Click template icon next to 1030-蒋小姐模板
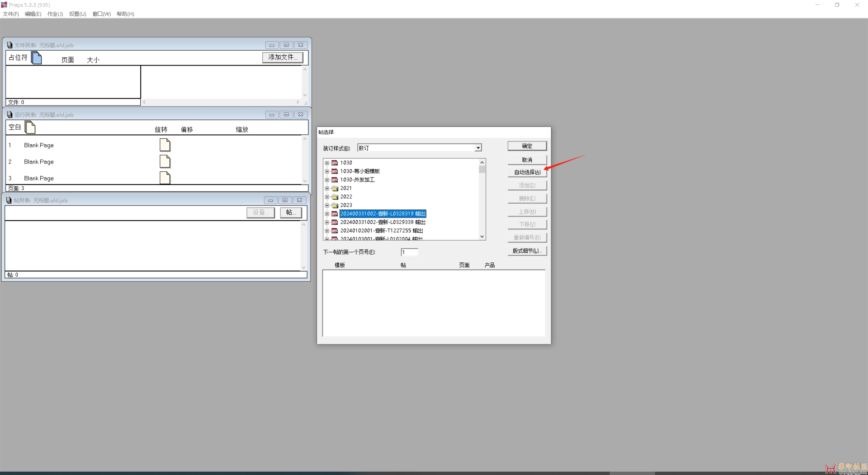Viewport: 868px width, 475px height. click(x=335, y=171)
